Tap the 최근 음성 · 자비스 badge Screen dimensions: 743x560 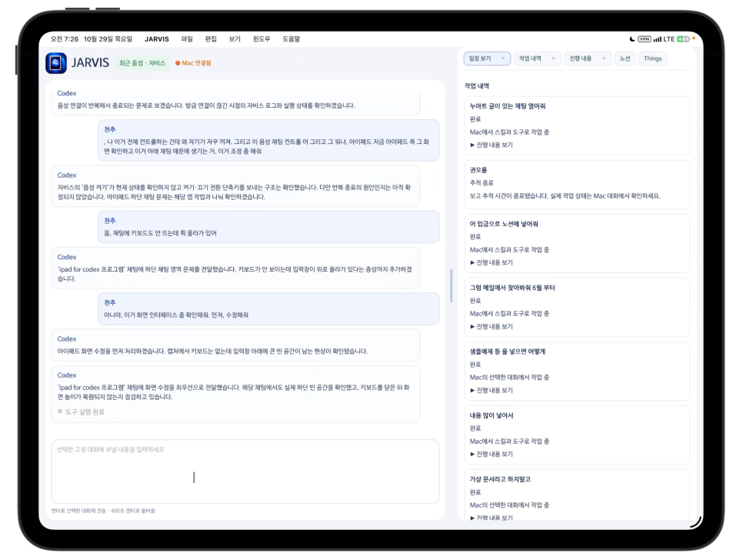(x=142, y=63)
